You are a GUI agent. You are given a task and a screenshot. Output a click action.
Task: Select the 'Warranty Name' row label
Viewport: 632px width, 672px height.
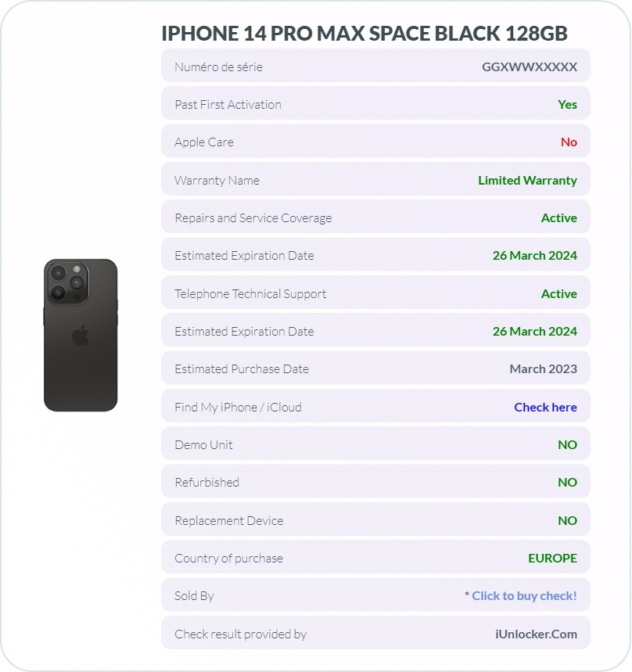pos(217,181)
